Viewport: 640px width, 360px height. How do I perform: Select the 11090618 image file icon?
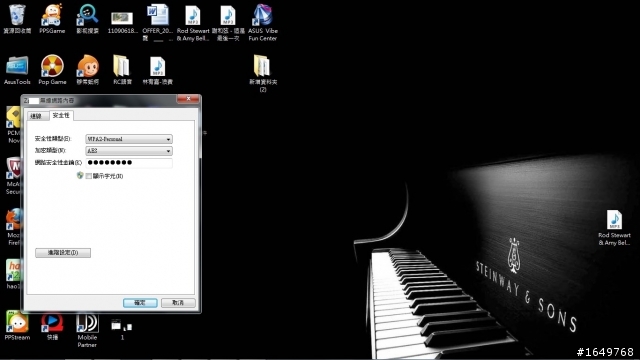[x=122, y=22]
